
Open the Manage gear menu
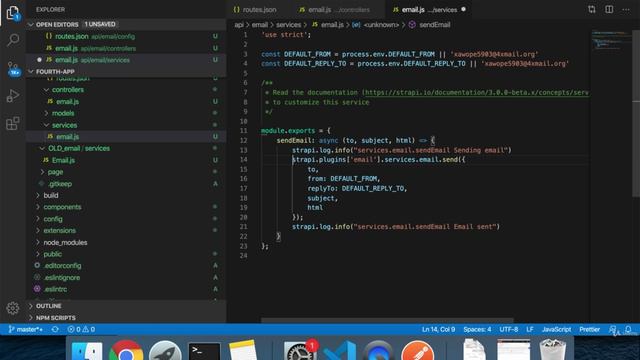click(x=13, y=308)
